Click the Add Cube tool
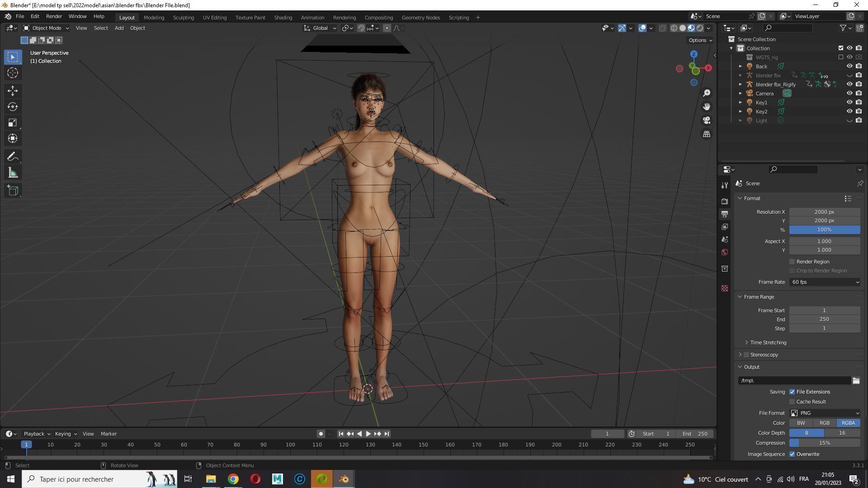The height and width of the screenshot is (488, 868). click(x=13, y=191)
